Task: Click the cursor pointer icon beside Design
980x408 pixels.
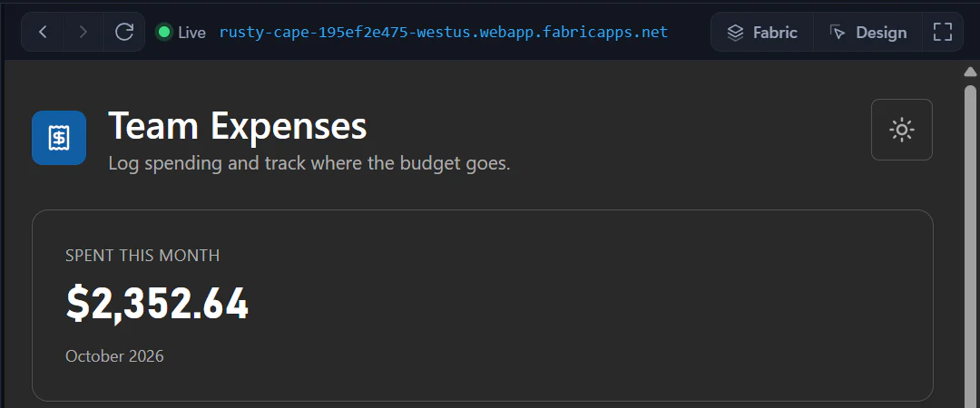Action: click(x=837, y=33)
